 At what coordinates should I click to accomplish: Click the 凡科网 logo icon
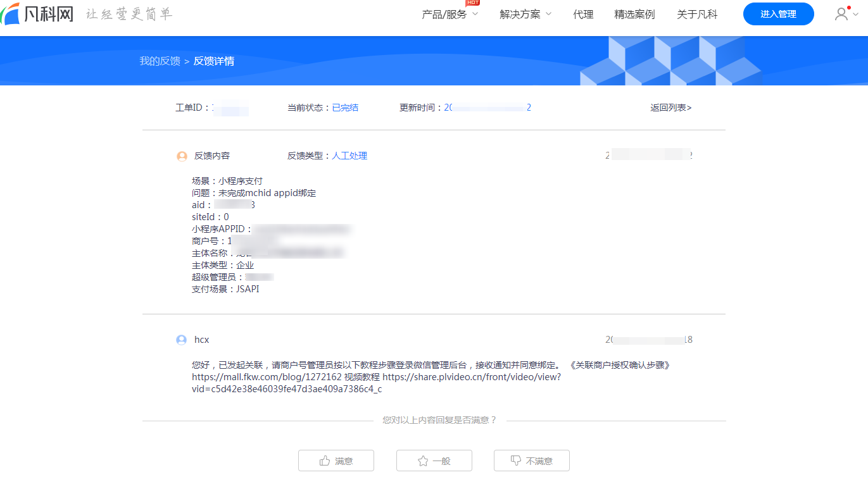(x=10, y=15)
